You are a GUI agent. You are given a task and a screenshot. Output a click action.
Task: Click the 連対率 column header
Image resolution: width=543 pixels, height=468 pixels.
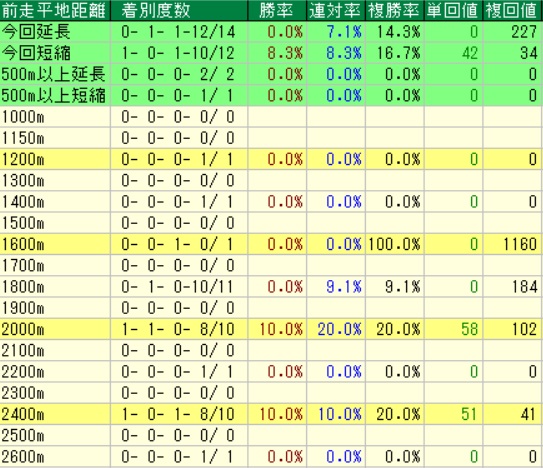coord(336,11)
